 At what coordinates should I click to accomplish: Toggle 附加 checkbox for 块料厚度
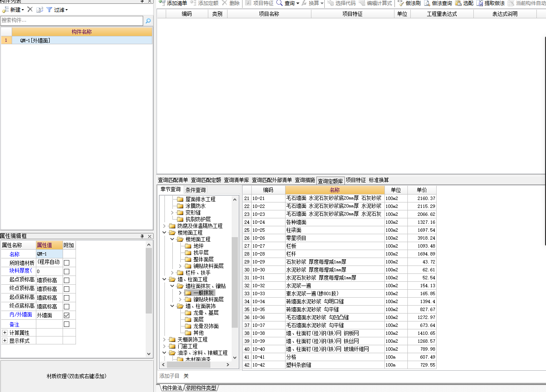tap(66, 271)
